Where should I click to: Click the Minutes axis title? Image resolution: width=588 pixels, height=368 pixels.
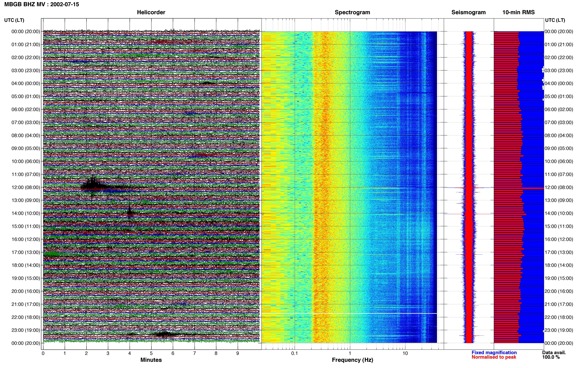(151, 360)
